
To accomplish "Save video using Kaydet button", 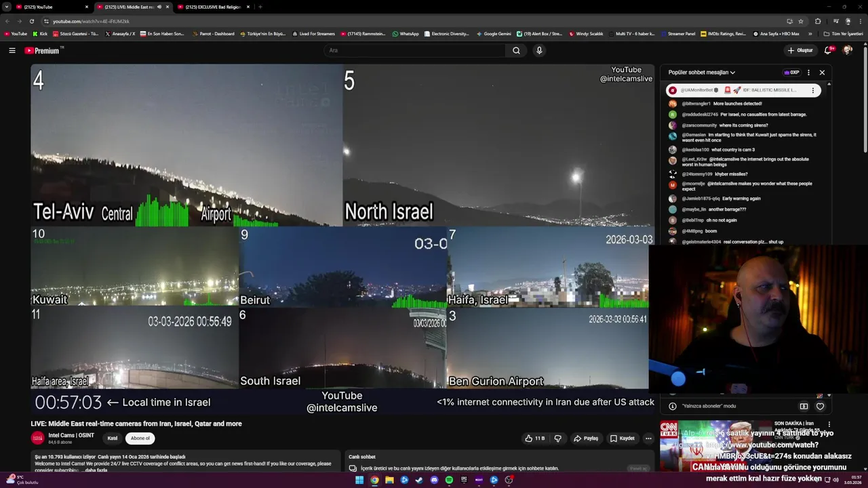I will coord(622,439).
